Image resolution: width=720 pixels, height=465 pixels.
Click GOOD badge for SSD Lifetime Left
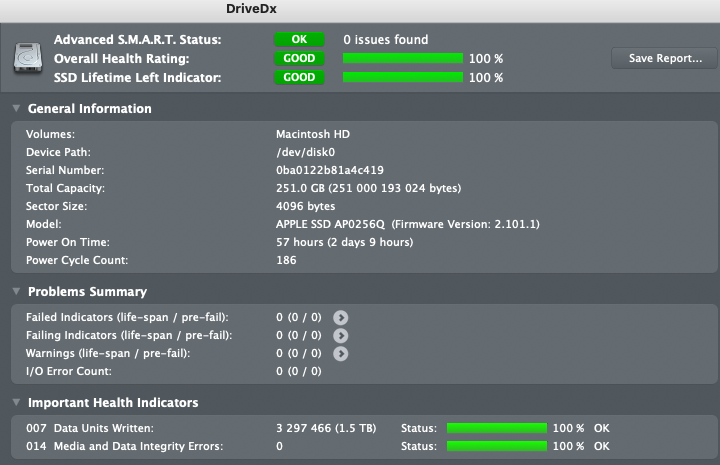299,77
